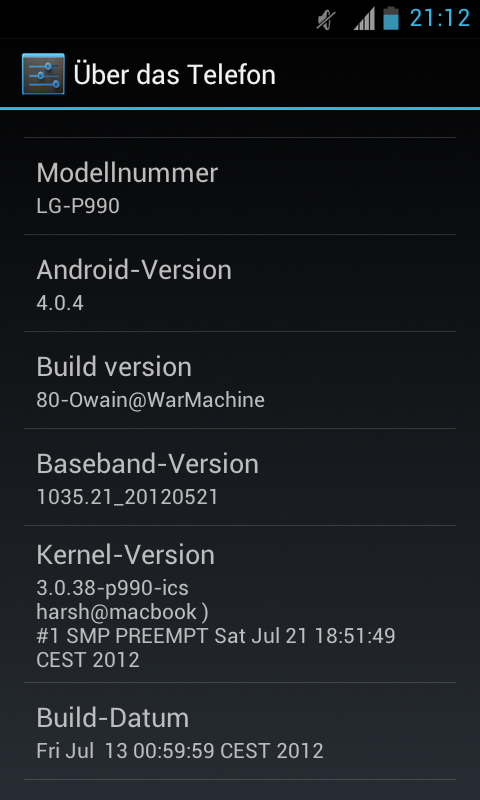Viewport: 480px width, 800px height.
Task: Select the Kernel-Version entry
Action: (240, 604)
